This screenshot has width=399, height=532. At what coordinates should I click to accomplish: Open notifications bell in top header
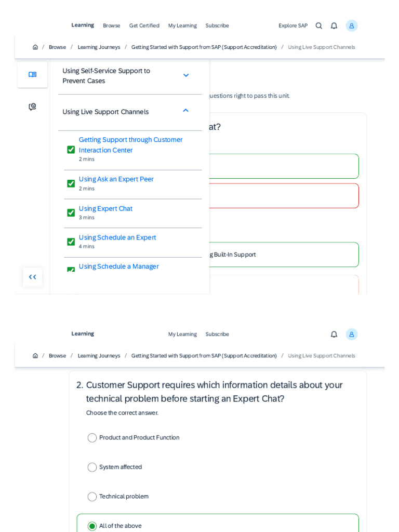[x=334, y=26]
